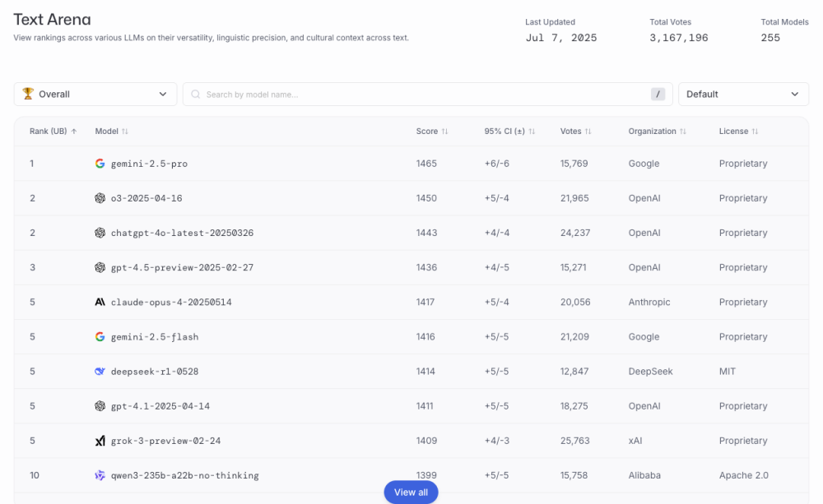
Task: Click the score 1450 in the o3 row
Action: [426, 198]
